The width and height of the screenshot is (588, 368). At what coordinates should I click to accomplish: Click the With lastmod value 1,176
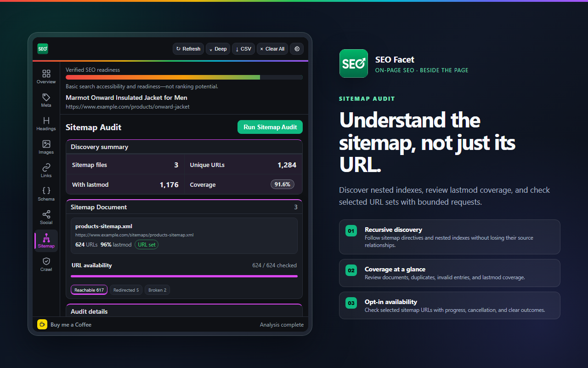(169, 185)
